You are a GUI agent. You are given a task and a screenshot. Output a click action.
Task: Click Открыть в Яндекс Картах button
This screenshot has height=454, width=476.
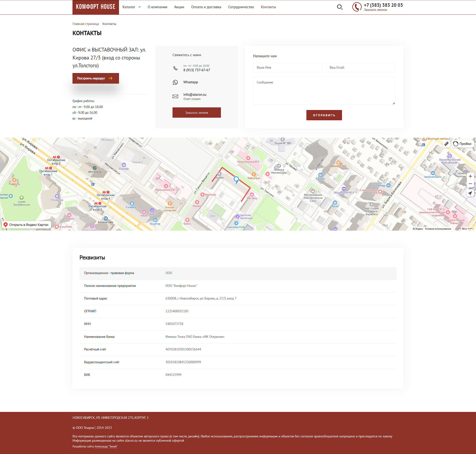[27, 225]
